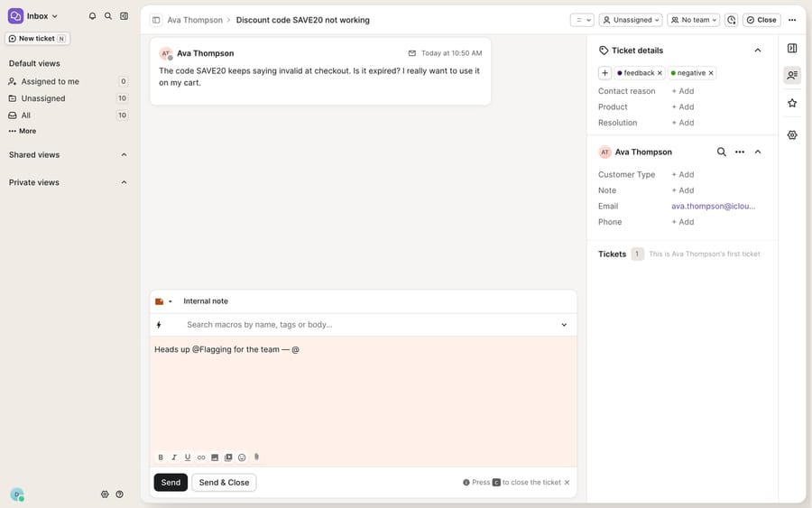Show More default views
This screenshot has height=508, width=812.
[x=23, y=131]
